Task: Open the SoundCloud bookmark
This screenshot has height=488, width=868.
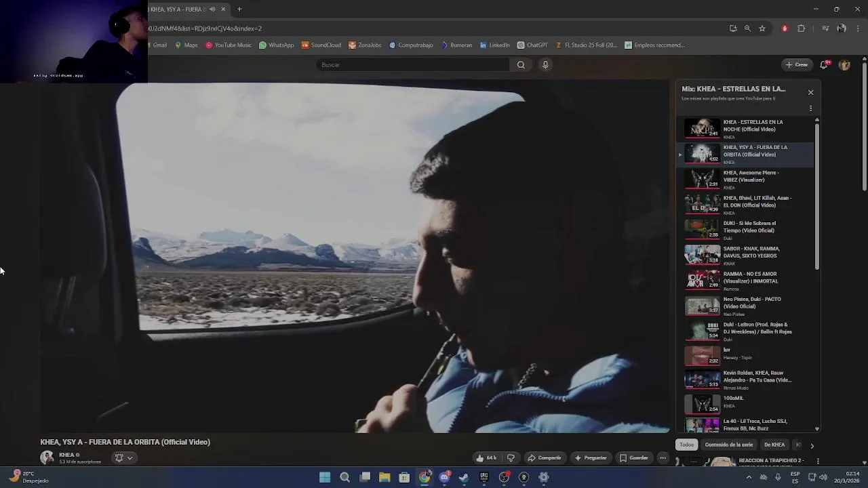Action: pos(321,45)
